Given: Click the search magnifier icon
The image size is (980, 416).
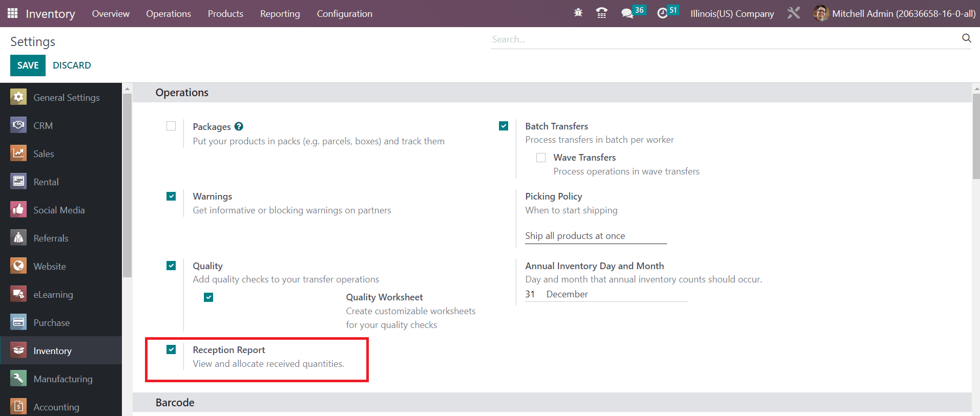Looking at the screenshot, I should [966, 38].
